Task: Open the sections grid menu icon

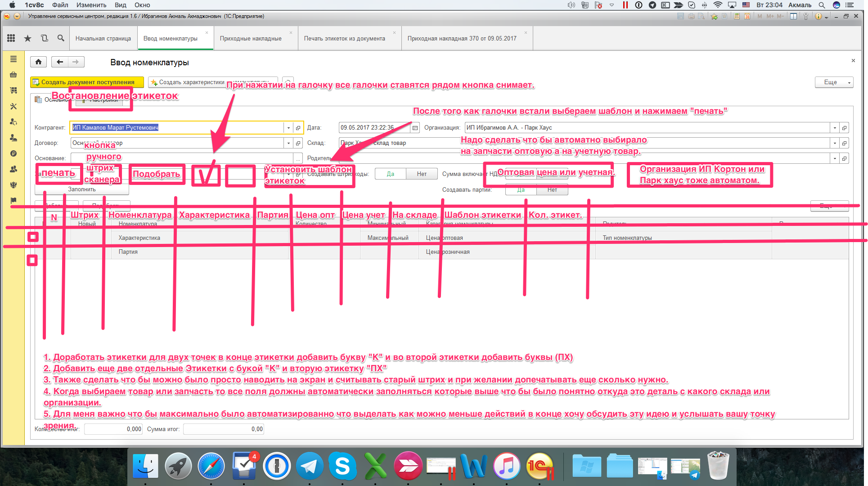Action: (x=11, y=38)
